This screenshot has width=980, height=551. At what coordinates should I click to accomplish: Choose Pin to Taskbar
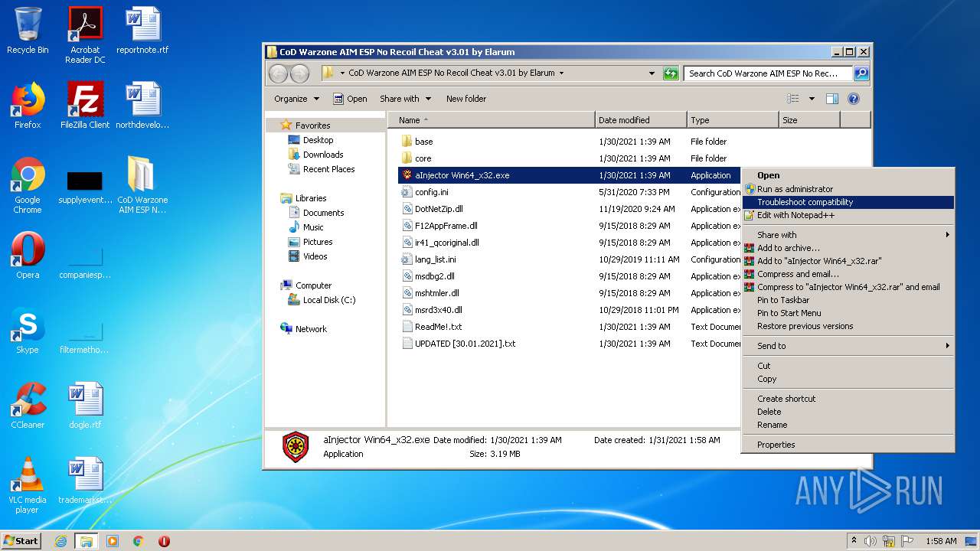[848, 300]
